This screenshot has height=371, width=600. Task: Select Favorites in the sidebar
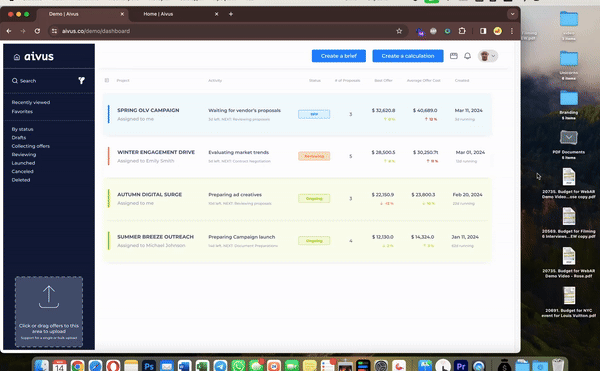pyautogui.click(x=22, y=112)
